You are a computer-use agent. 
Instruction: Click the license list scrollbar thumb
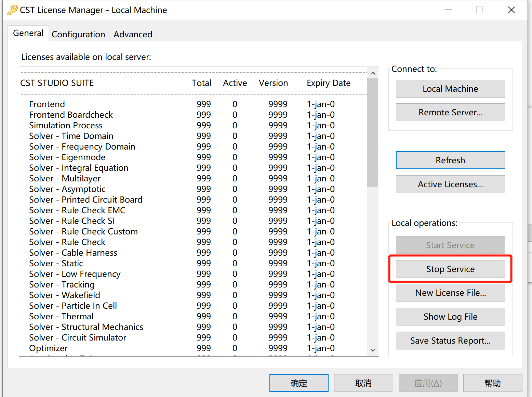point(373,133)
